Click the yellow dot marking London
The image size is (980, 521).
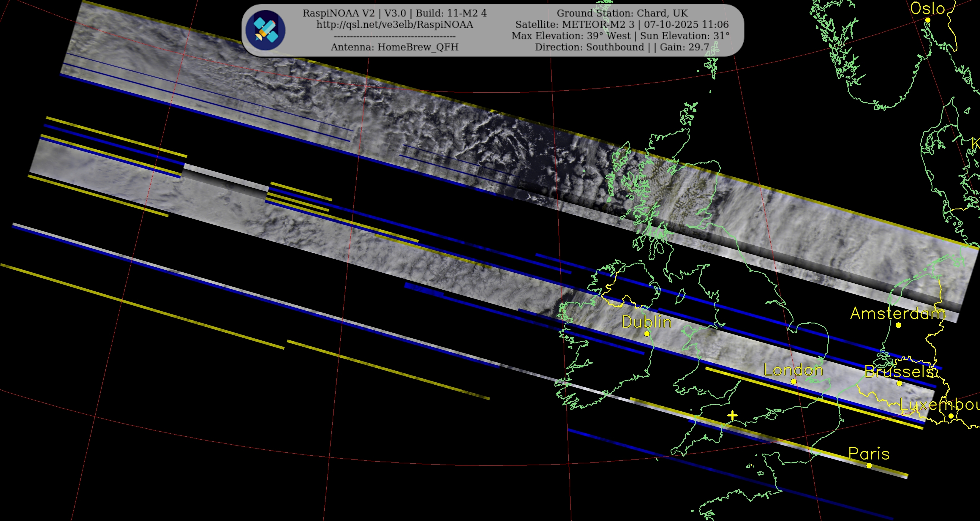[794, 381]
